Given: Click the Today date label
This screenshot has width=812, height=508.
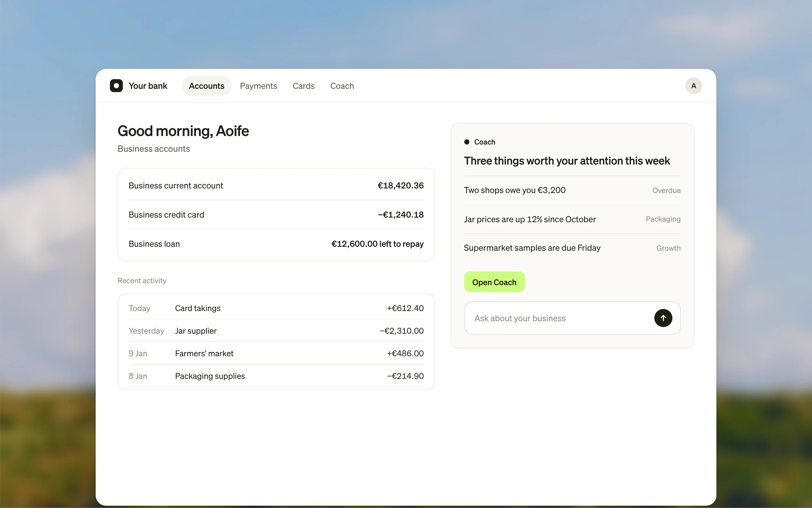Looking at the screenshot, I should 139,308.
